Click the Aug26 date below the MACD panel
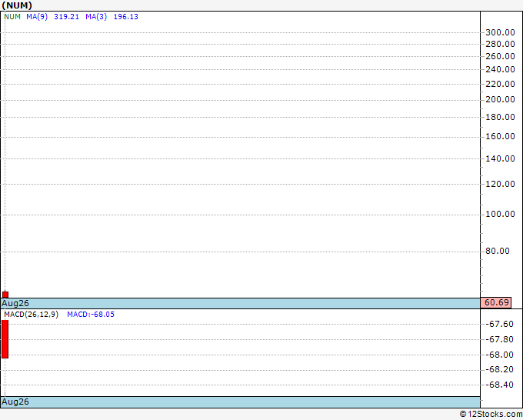Viewport: 523px width, 420px height. tap(15, 402)
